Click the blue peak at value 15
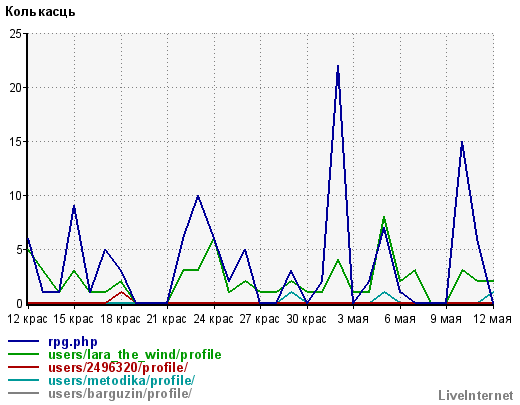The image size is (520, 405). (462, 142)
